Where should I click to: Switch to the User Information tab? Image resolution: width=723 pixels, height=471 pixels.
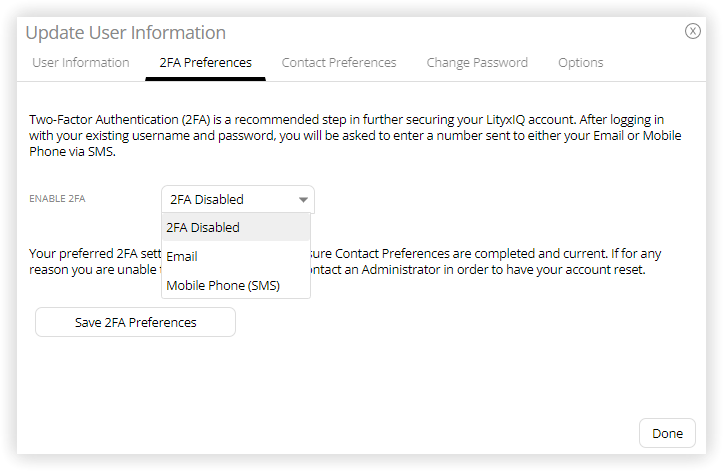tap(81, 63)
